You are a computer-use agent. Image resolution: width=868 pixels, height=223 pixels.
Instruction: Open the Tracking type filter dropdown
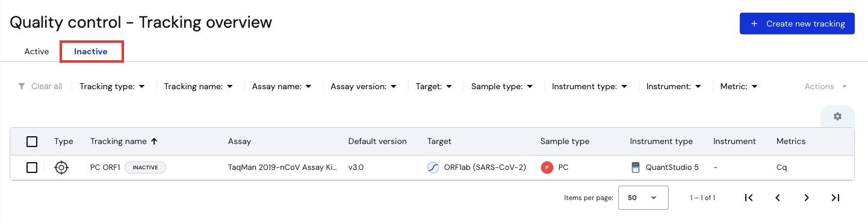point(113,86)
